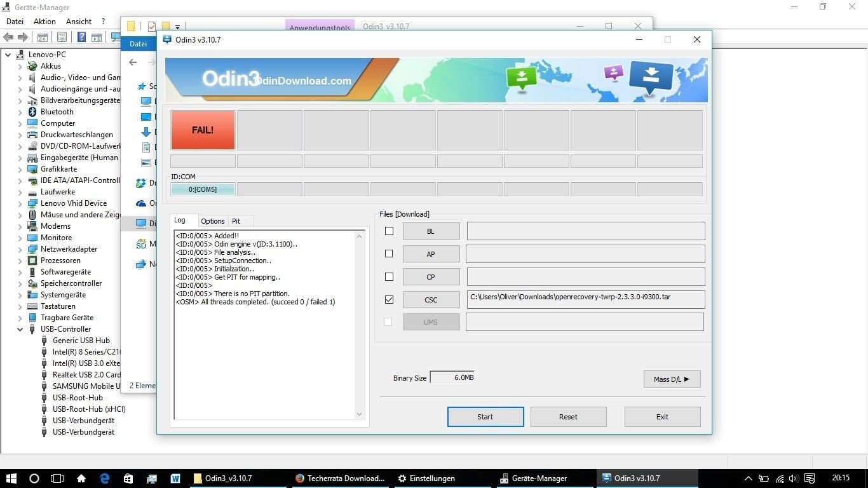Screen dimensions: 868x488
Task: Open the Aktion menu in Geräte-Manager
Action: 44,22
